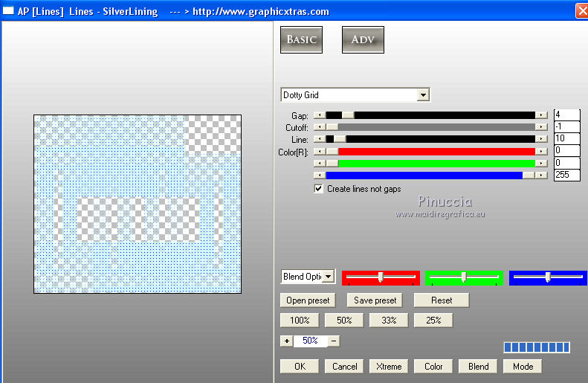Switch to the Basic tab
The height and width of the screenshot is (383, 588).
coord(301,39)
